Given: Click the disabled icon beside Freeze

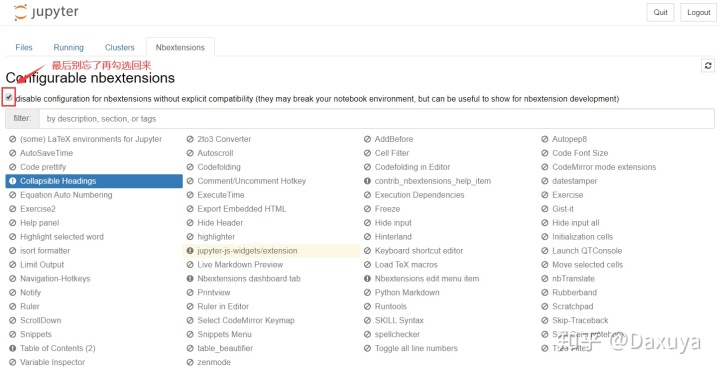Looking at the screenshot, I should coord(367,209).
